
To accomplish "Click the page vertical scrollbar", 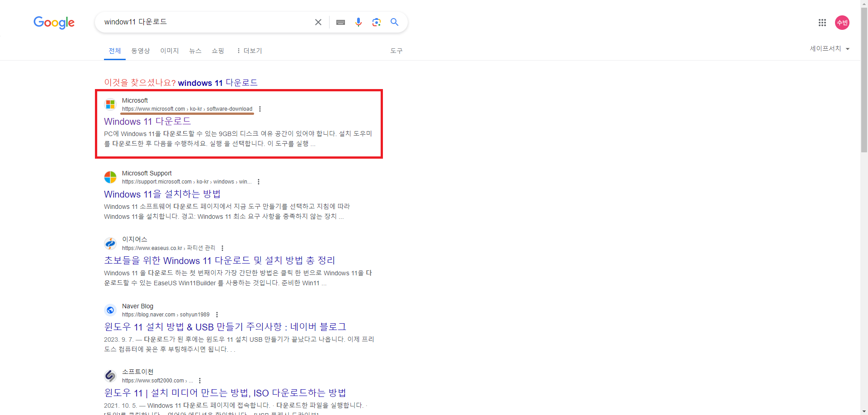I will click(x=864, y=79).
